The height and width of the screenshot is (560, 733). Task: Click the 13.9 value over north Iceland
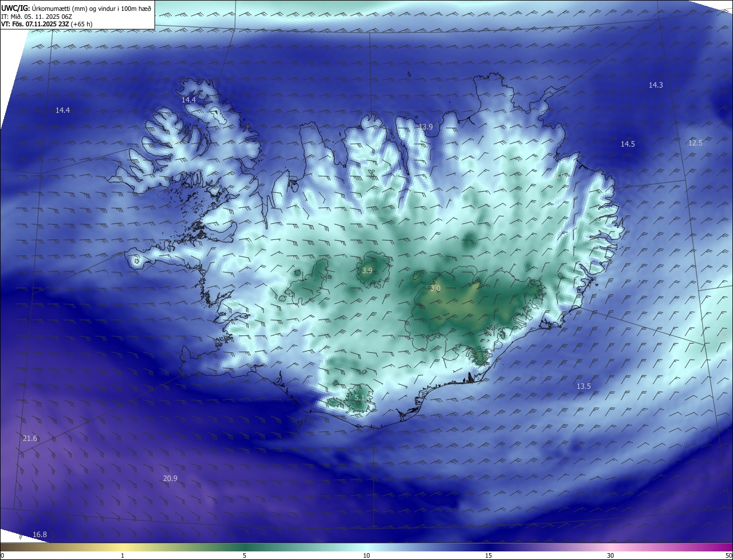(x=425, y=127)
